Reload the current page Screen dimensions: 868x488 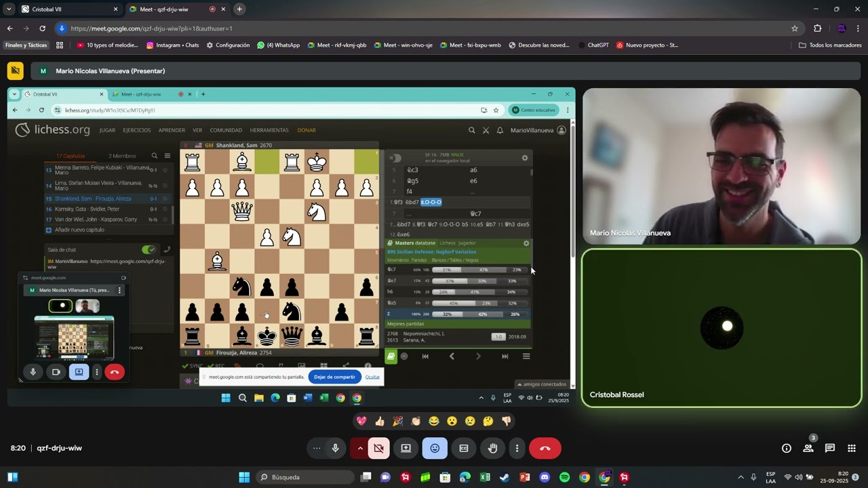42,28
